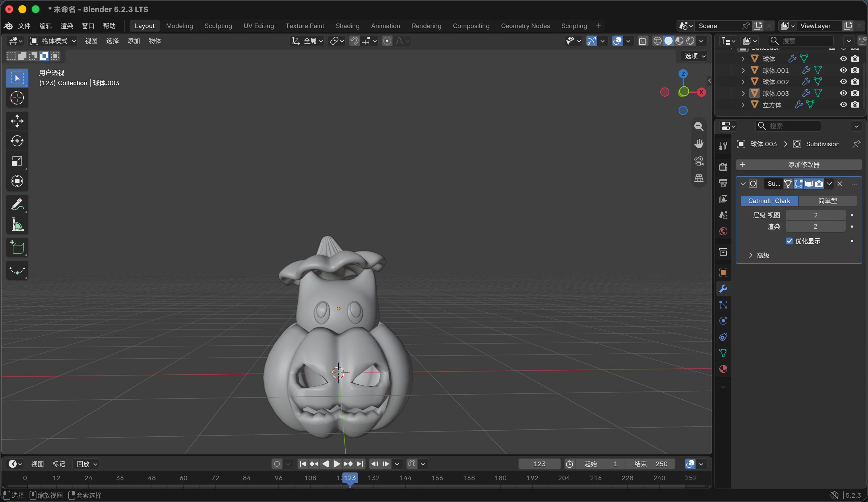The image size is (868, 502).
Task: Select the Transform tool
Action: coord(17,181)
